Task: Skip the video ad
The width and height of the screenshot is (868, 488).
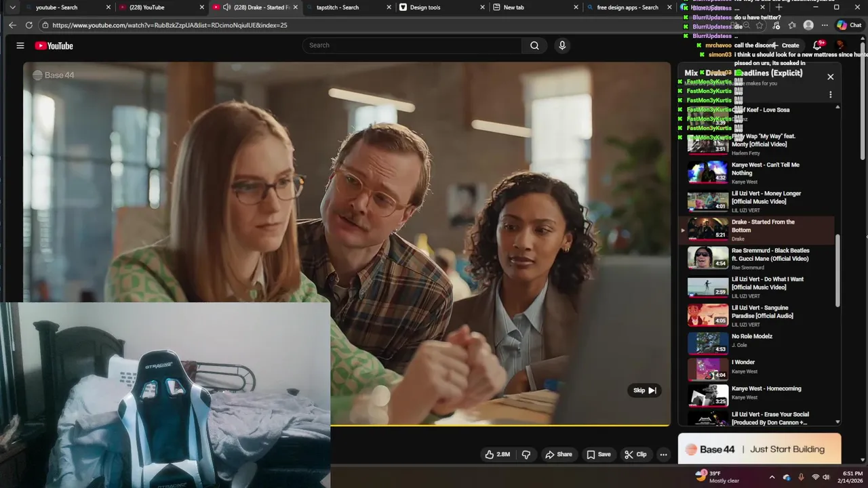Action: [x=644, y=390]
